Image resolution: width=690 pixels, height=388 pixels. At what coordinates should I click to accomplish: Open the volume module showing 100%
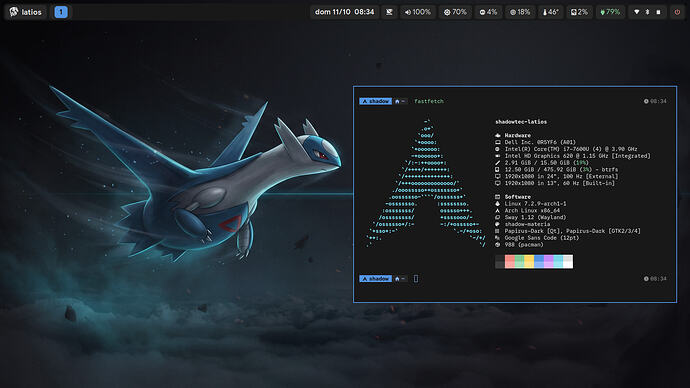tap(418, 12)
